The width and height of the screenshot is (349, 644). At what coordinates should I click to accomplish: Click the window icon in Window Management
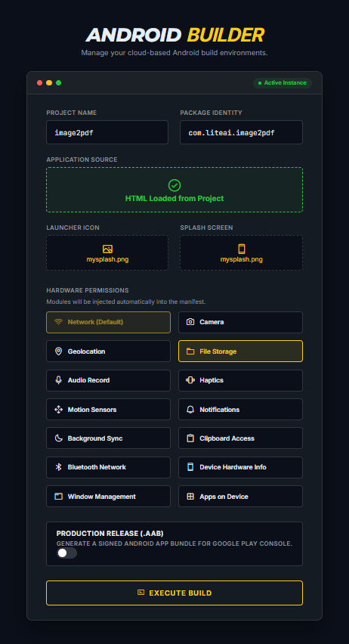(x=58, y=497)
